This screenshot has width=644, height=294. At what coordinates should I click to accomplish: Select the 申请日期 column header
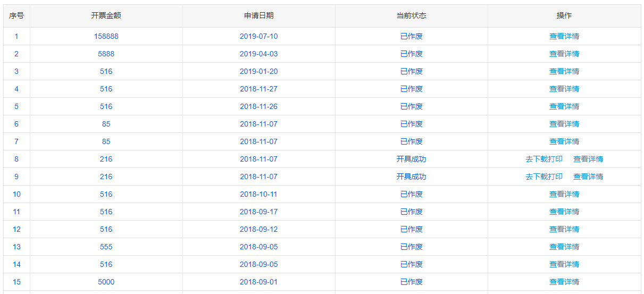click(x=259, y=16)
